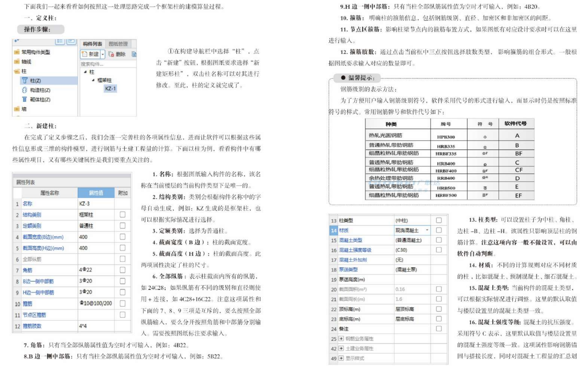Click the 新建 (New) component icon

pos(85,54)
